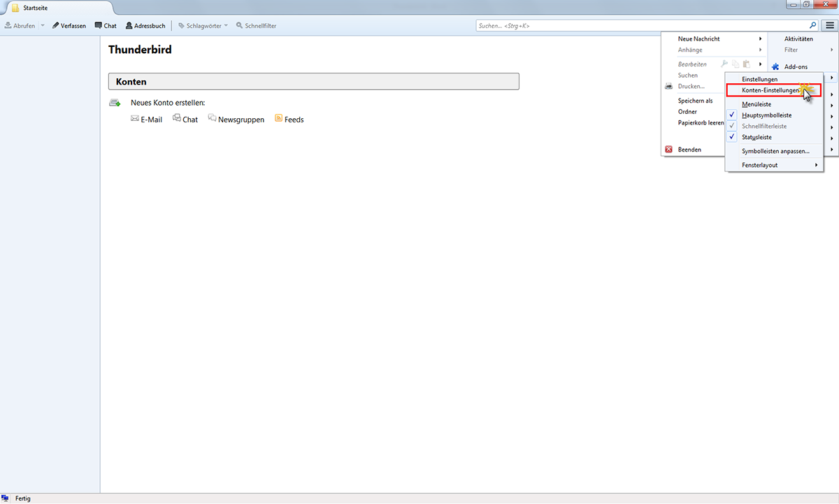The image size is (839, 504).
Task: Click the Thunderbird heading text
Action: tap(140, 50)
